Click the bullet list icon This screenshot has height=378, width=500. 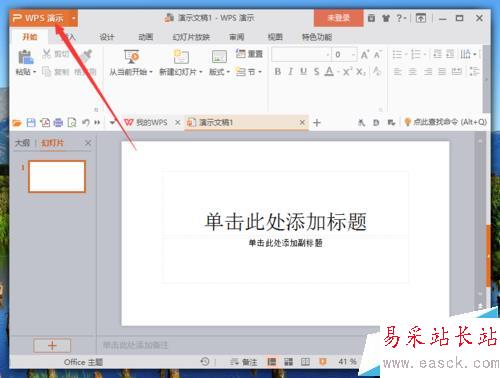click(x=397, y=54)
